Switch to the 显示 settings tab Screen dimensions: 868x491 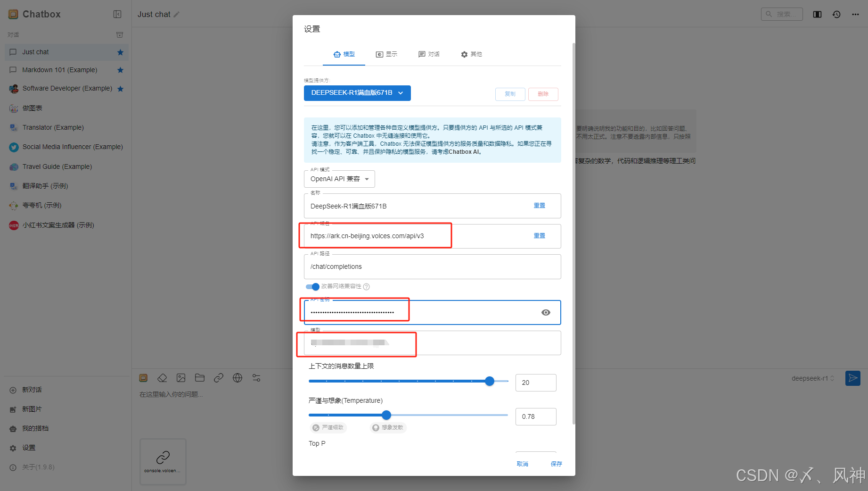tap(386, 54)
